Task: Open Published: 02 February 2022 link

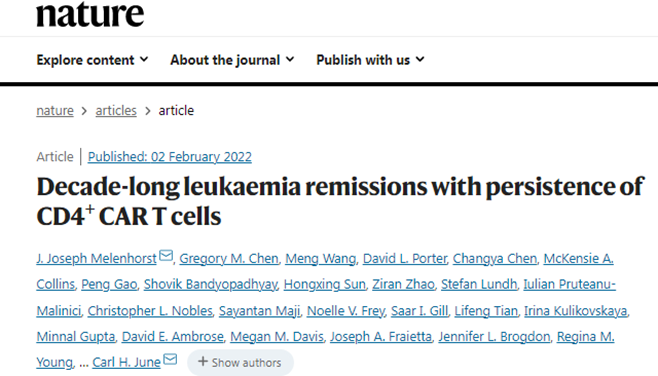Action: coord(170,157)
